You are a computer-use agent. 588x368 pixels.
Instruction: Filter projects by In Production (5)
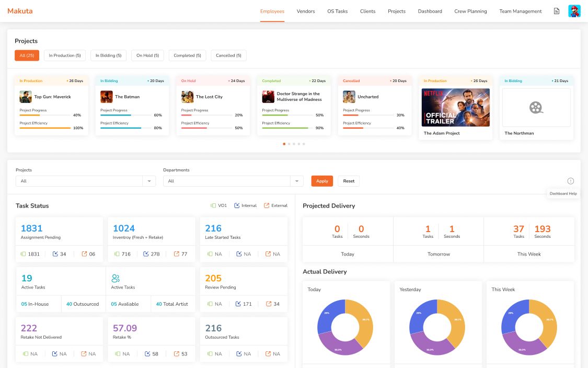coord(65,55)
